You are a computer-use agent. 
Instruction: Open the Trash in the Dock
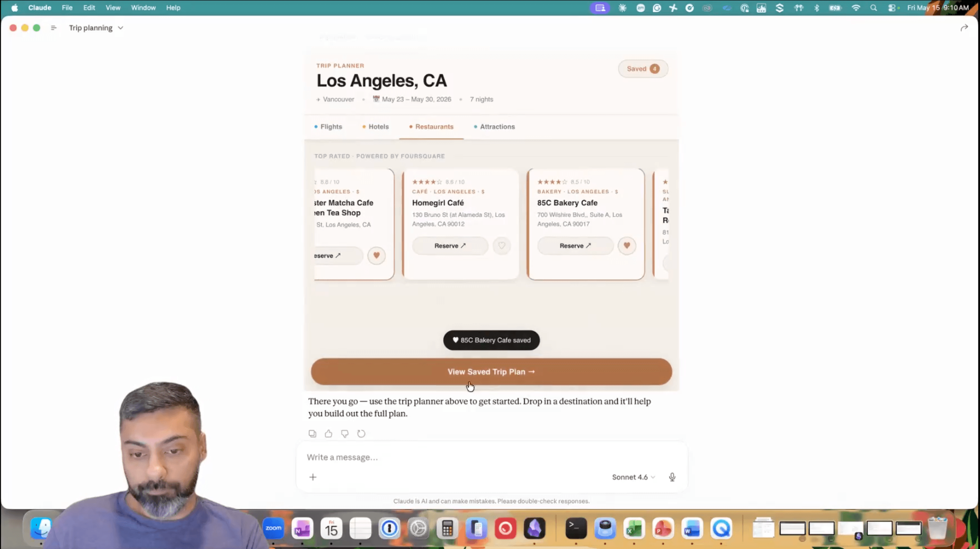(x=937, y=528)
